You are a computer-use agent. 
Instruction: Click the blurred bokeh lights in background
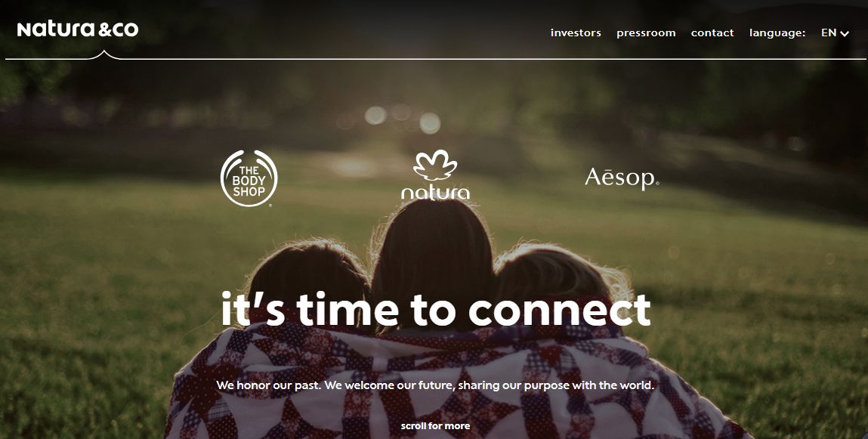[x=402, y=117]
